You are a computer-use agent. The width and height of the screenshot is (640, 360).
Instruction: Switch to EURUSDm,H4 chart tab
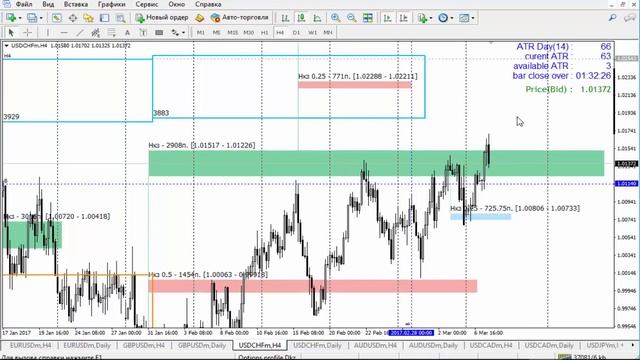(31, 345)
